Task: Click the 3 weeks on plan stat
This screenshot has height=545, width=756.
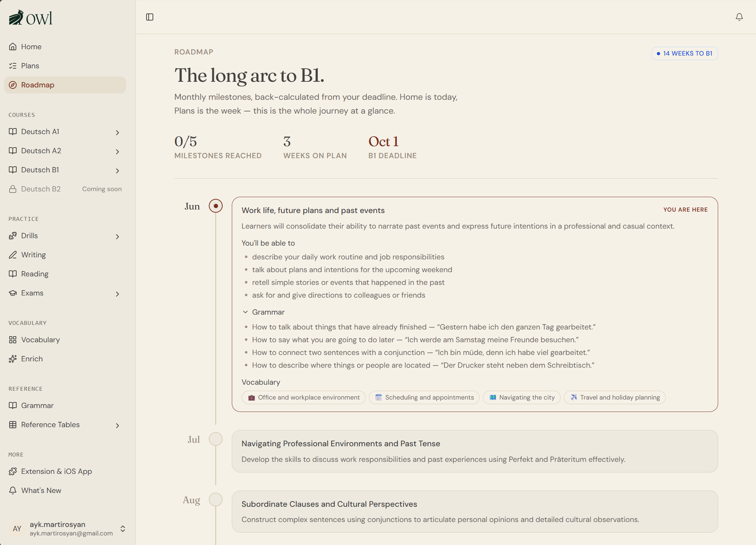Action: [315, 147]
